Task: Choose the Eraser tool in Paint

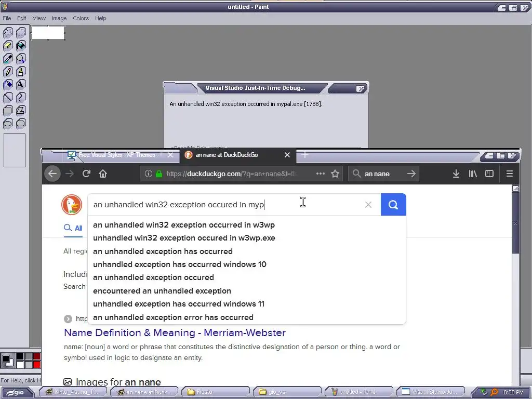Action: click(8, 46)
